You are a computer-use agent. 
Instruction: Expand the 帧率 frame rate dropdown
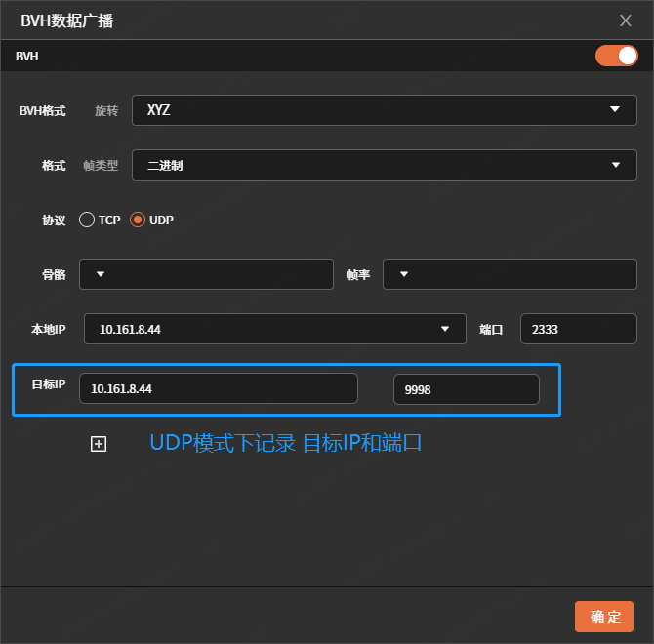509,274
